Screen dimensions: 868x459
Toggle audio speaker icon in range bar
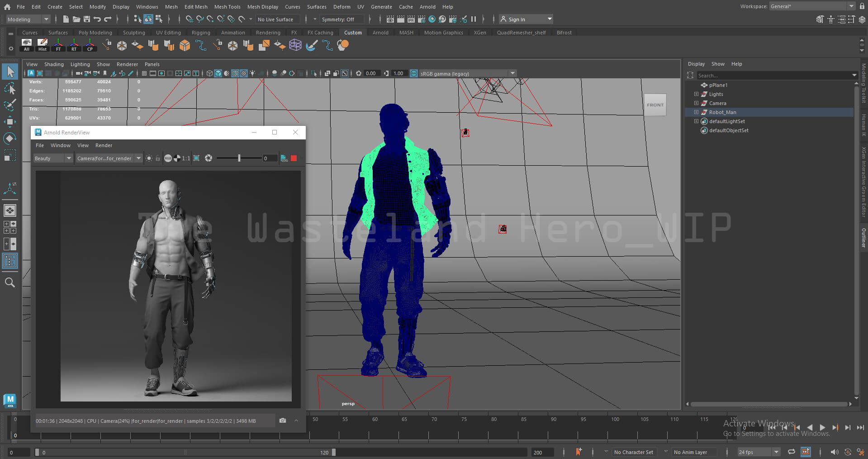pos(835,452)
